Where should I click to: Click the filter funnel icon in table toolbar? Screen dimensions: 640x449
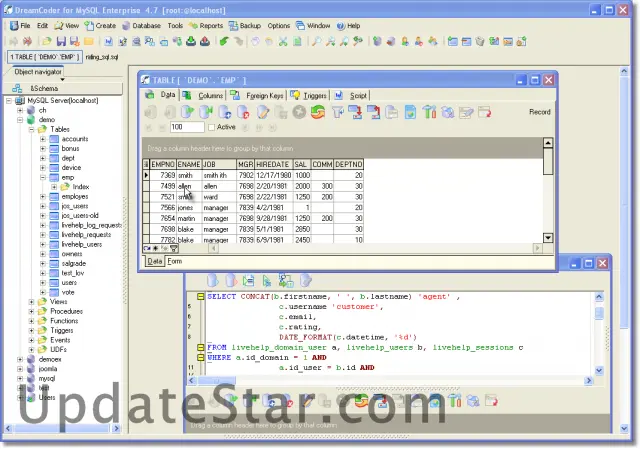(x=338, y=112)
